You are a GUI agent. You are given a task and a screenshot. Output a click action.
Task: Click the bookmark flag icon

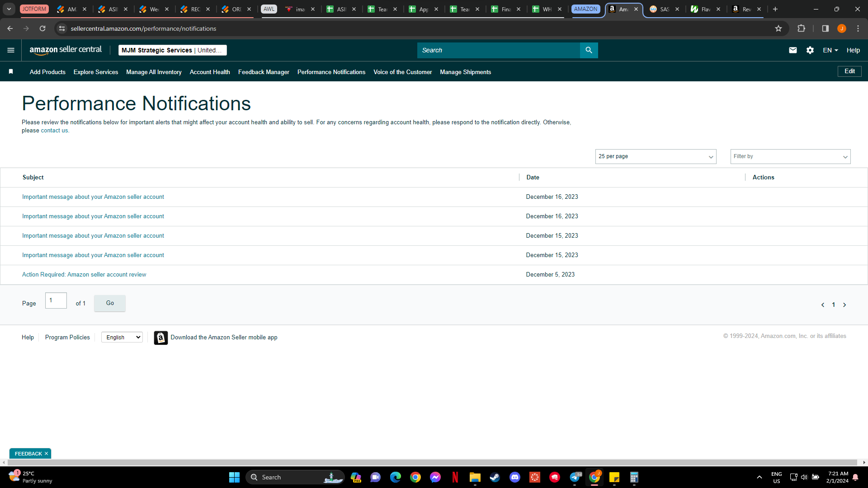click(x=11, y=72)
